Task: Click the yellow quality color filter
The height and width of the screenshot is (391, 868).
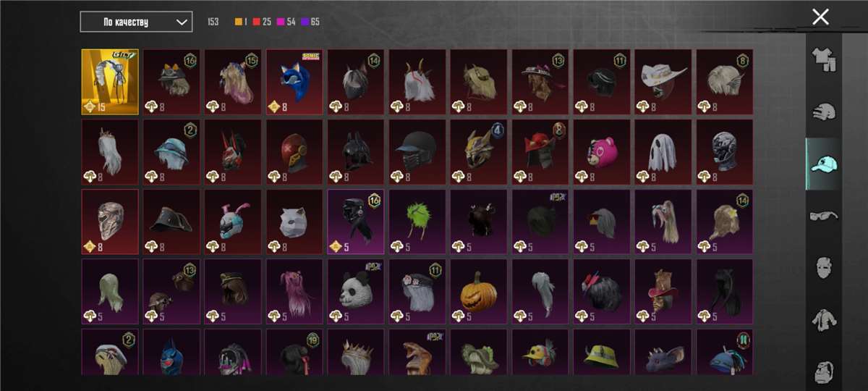Action: [238, 22]
